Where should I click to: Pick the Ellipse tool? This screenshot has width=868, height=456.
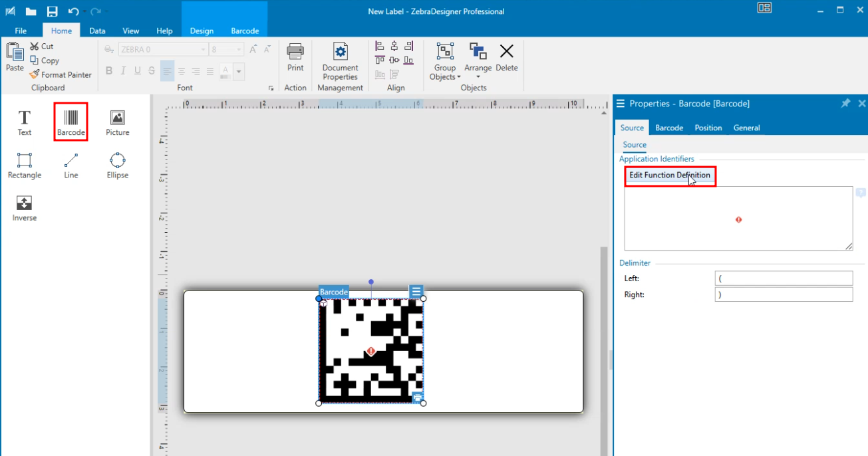coord(117,165)
